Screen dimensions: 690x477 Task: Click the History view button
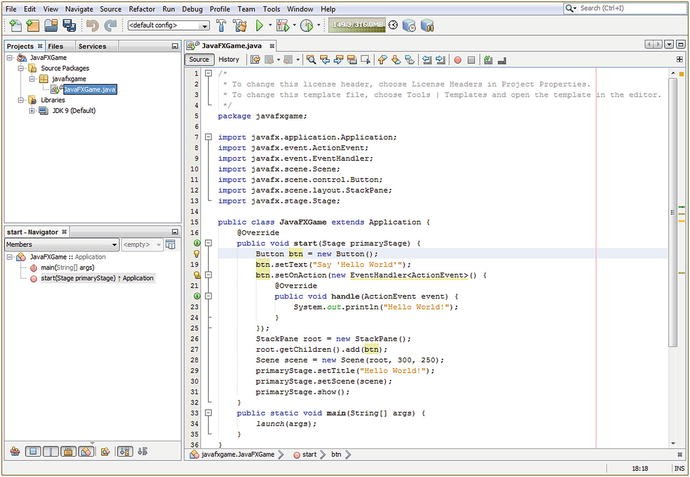pyautogui.click(x=229, y=60)
